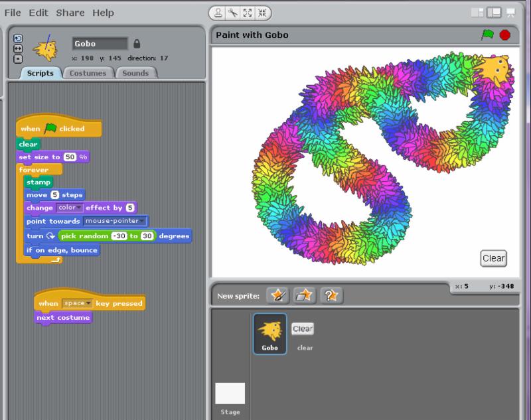This screenshot has width=531, height=420.
Task: Click the sprite name field Gobo
Action: (100, 44)
